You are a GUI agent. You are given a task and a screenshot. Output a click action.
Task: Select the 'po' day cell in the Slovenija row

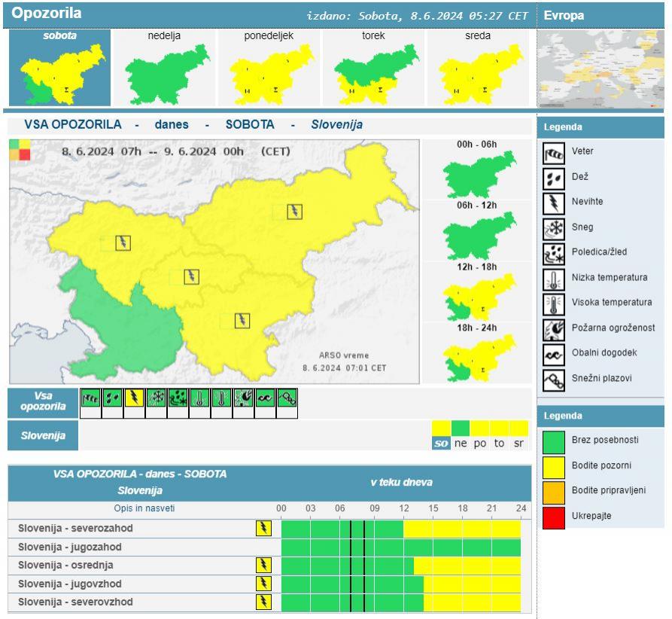[480, 444]
